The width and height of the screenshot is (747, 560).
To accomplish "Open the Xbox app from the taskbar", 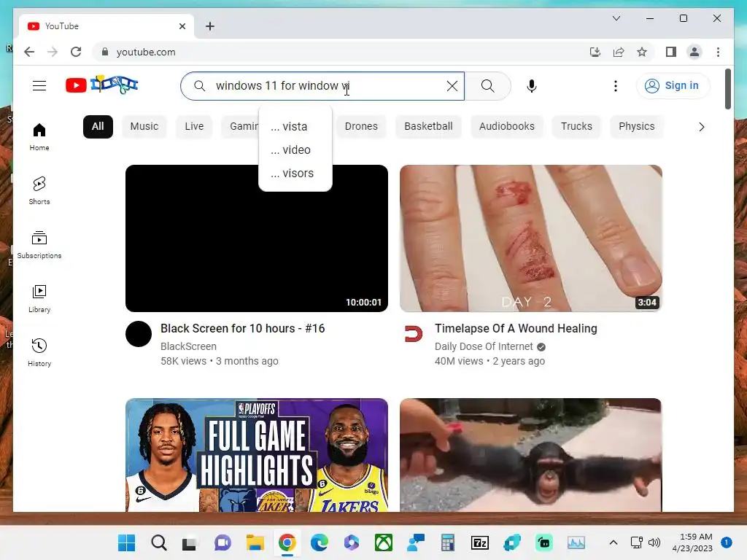I will click(384, 542).
